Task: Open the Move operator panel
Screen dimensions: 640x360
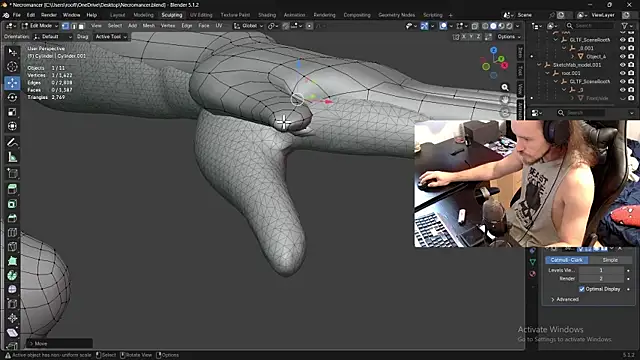Action: [x=60, y=344]
